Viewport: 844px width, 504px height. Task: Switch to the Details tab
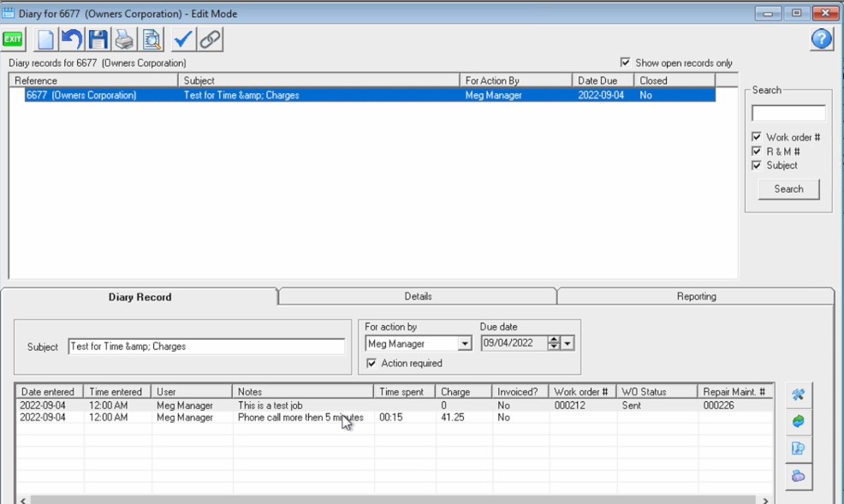pyautogui.click(x=418, y=296)
